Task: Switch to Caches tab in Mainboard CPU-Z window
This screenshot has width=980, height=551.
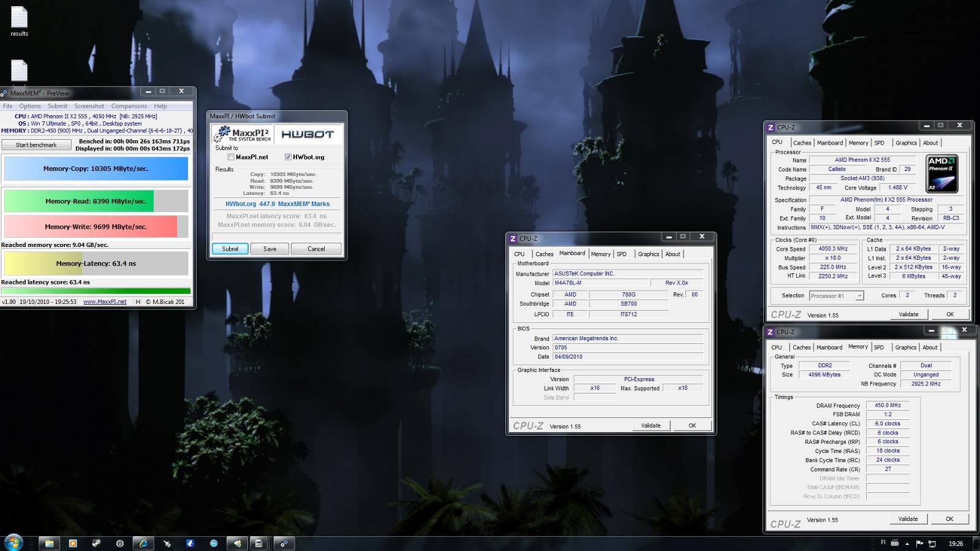Action: point(544,254)
